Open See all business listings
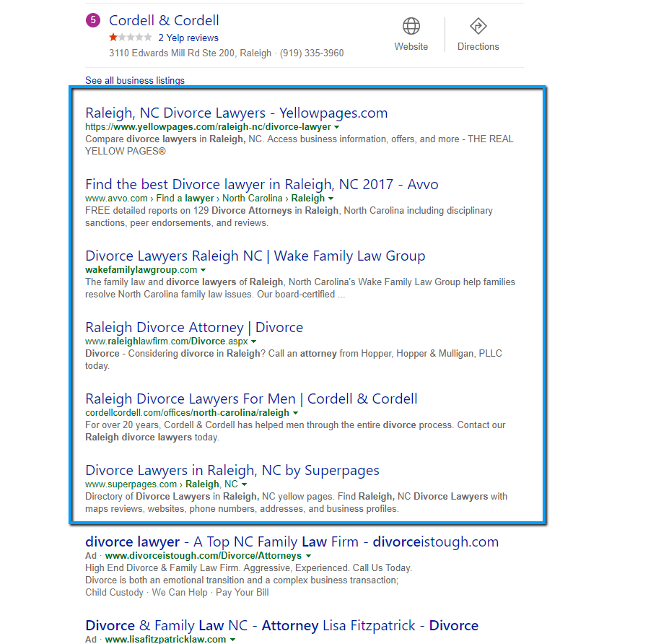 (135, 80)
